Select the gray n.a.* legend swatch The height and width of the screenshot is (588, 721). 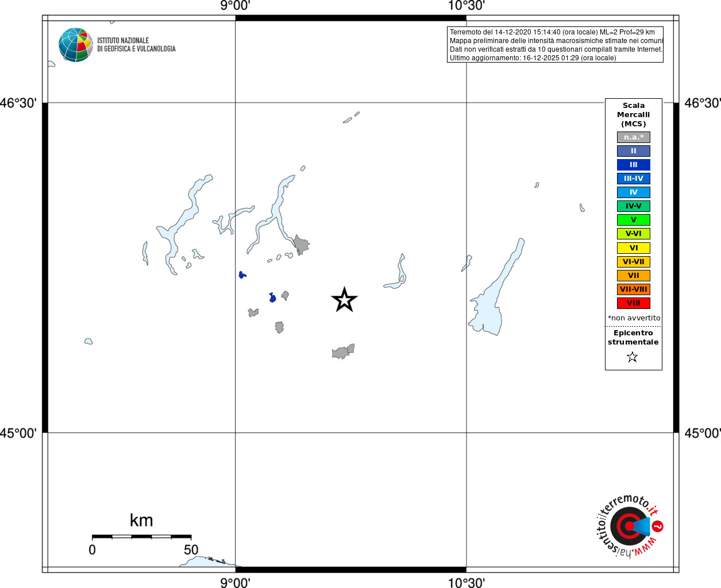[633, 137]
